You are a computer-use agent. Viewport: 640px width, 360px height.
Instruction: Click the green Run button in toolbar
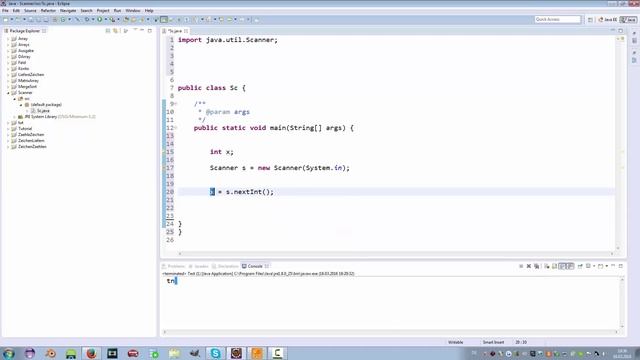pyautogui.click(x=100, y=19)
